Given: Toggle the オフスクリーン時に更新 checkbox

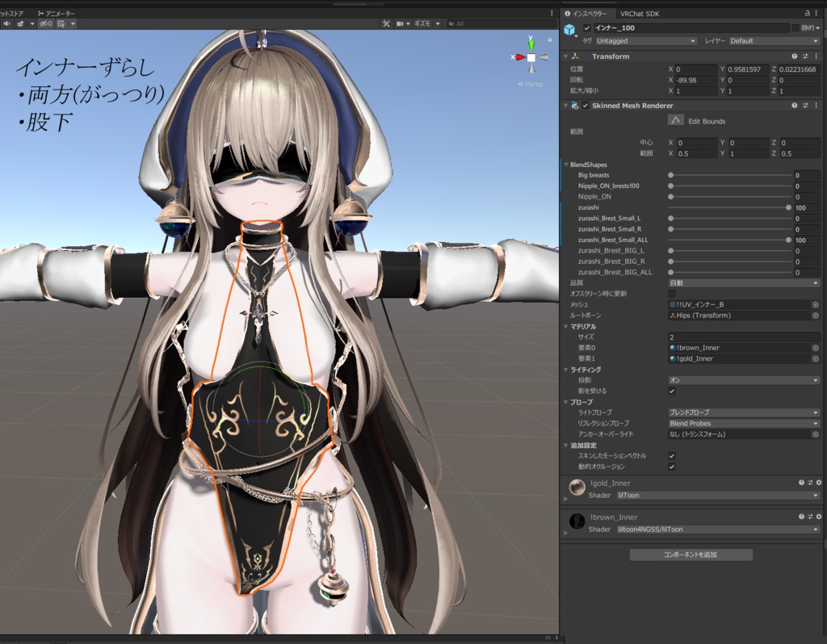Looking at the screenshot, I should pos(671,294).
